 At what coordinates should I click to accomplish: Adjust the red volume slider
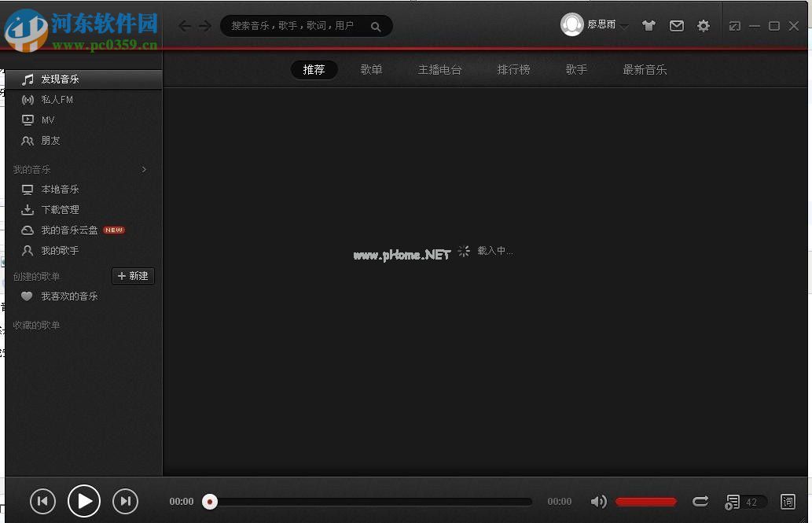point(645,502)
